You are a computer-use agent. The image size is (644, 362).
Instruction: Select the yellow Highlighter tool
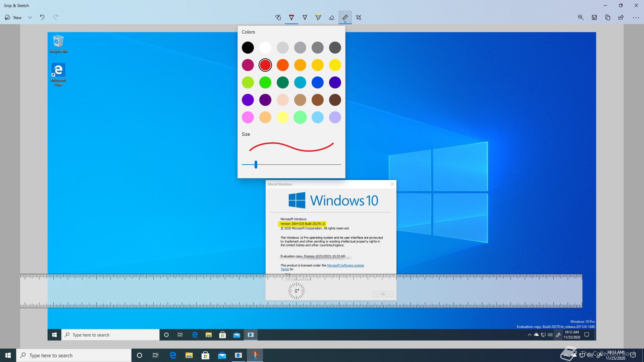coord(318,17)
